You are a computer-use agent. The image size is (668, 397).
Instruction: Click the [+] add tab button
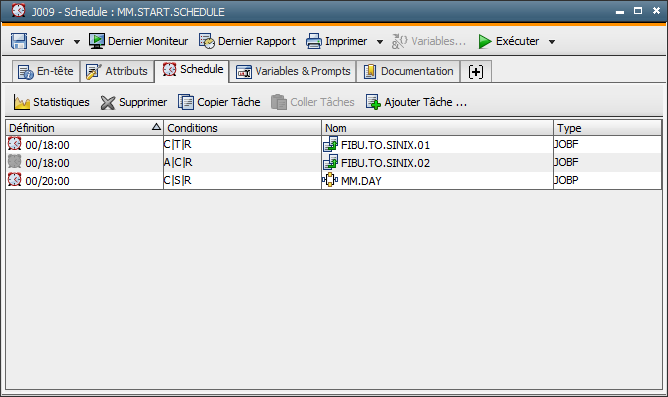476,72
